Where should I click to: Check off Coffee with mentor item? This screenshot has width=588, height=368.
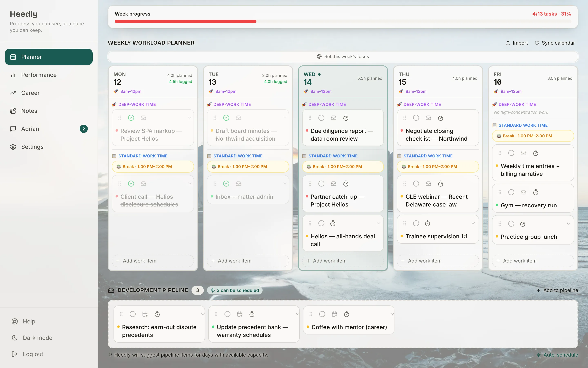pyautogui.click(x=322, y=314)
